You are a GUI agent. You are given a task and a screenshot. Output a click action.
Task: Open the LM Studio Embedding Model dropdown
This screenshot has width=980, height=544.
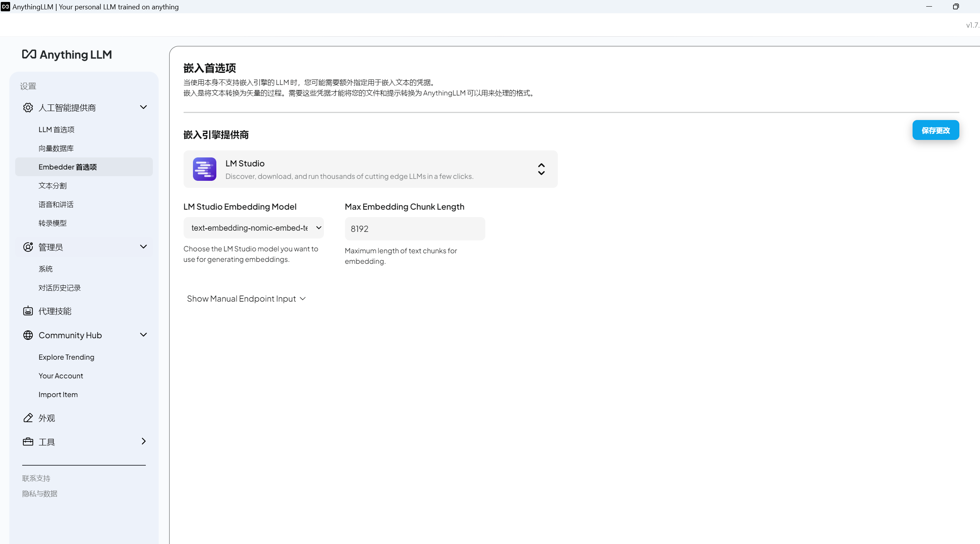(x=254, y=228)
